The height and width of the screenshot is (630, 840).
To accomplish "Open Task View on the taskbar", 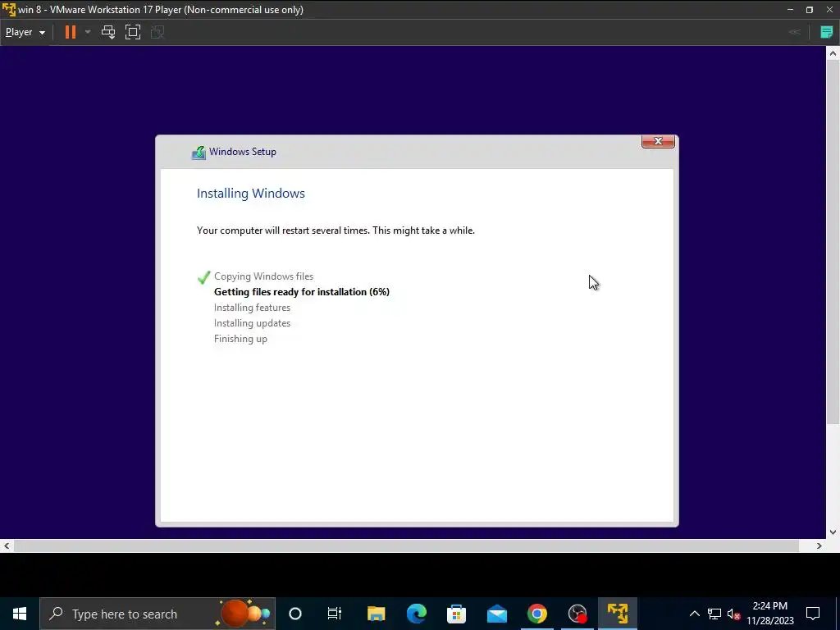I will pos(335,614).
